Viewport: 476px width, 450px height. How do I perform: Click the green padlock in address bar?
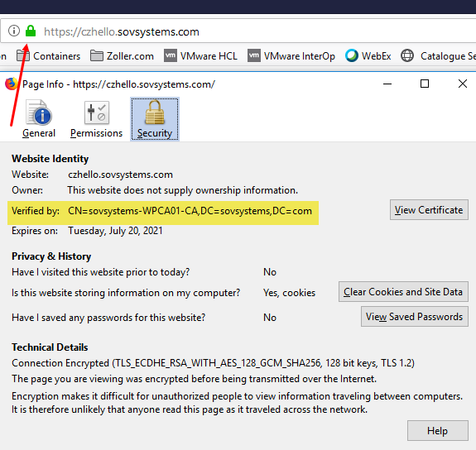[31, 31]
